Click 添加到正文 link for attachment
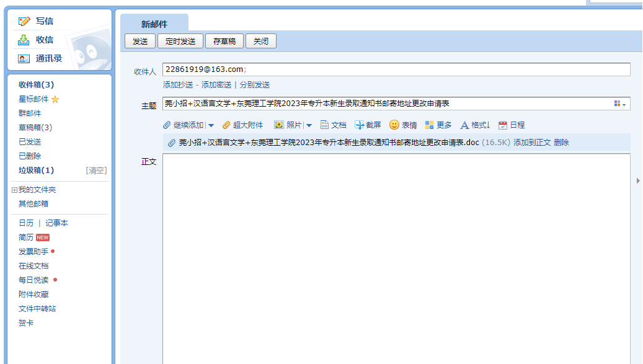 pyautogui.click(x=532, y=143)
